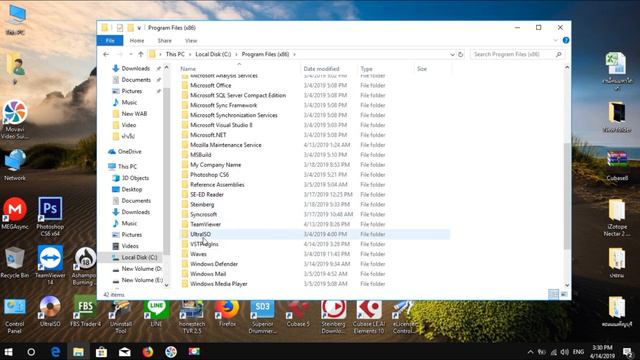This screenshot has width=640, height=360.
Task: Open eLicenser Control desktop shortcut
Action: click(404, 317)
